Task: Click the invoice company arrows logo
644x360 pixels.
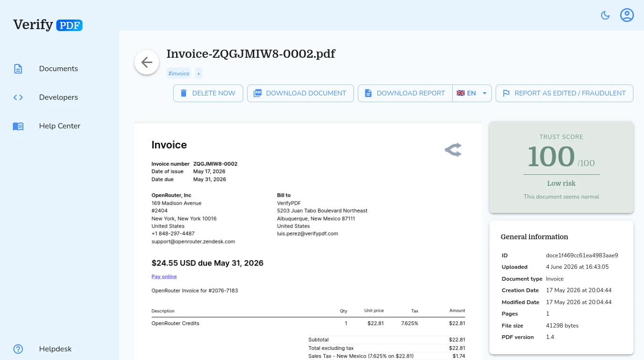Action: 453,150
